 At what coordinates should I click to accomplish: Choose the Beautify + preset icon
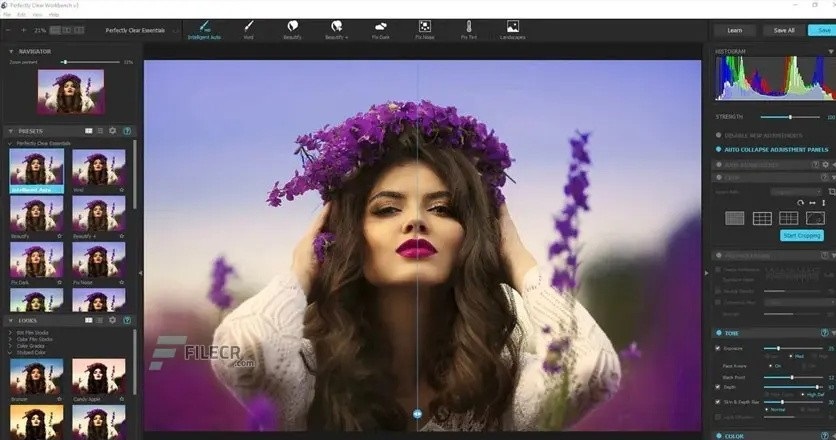337,26
